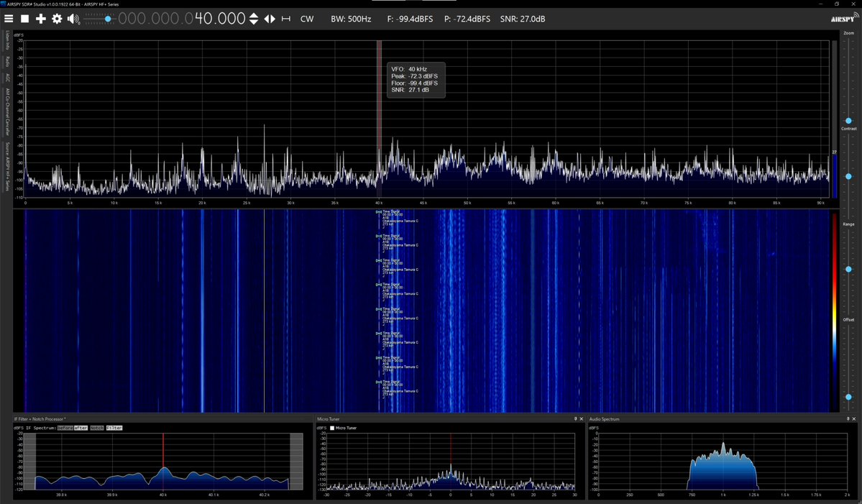Open AM Co-Channel Canceller side tab
Image resolution: width=862 pixels, height=504 pixels.
click(x=7, y=111)
